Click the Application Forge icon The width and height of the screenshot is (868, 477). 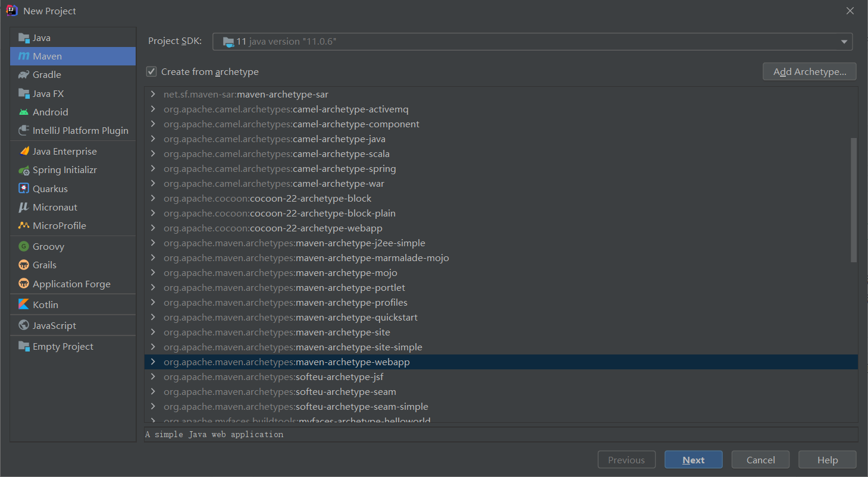coord(24,284)
